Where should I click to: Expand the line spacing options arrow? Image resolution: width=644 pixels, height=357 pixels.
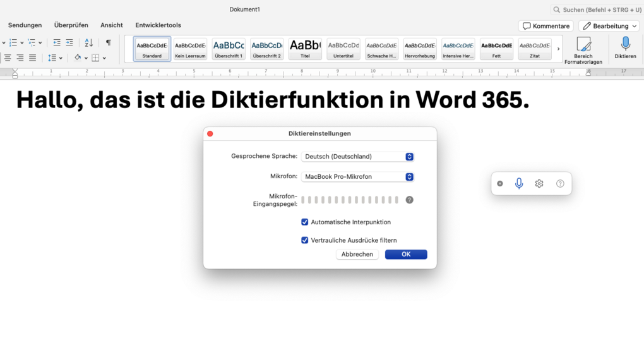click(x=61, y=58)
